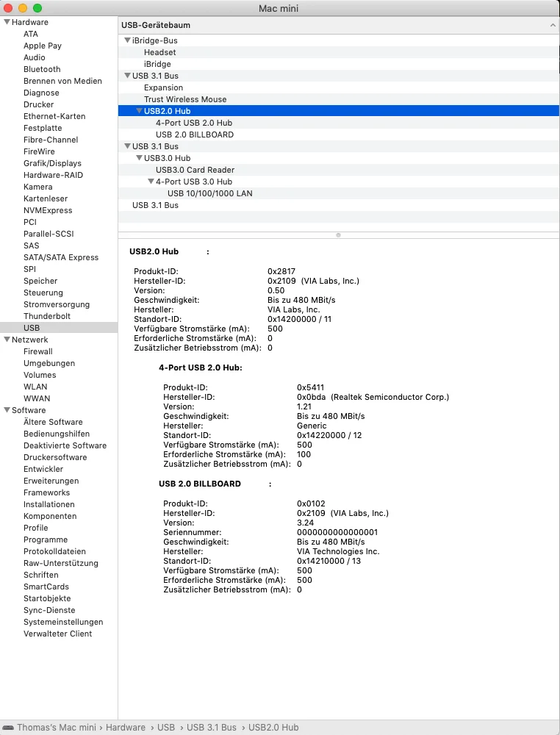This screenshot has height=735, width=560.
Task: Open the Schriften category
Action: 40,575
